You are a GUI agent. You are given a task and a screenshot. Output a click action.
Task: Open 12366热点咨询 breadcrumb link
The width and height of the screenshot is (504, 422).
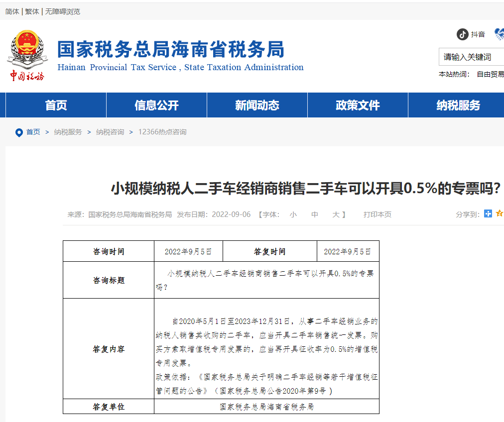pos(162,132)
